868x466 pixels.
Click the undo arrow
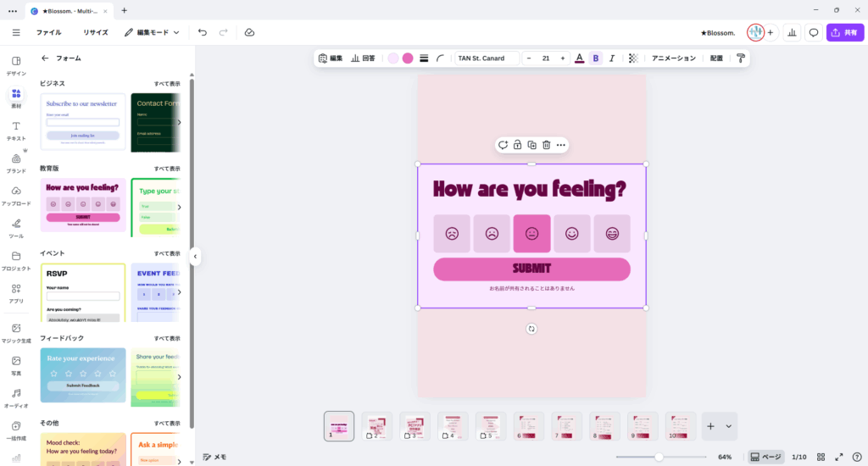(203, 32)
